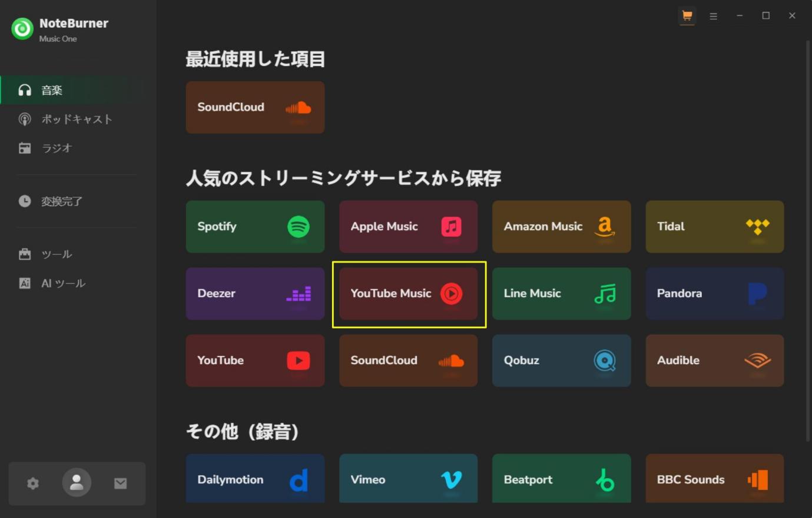This screenshot has width=812, height=518.
Task: Choose the Tidal service card
Action: pos(715,227)
